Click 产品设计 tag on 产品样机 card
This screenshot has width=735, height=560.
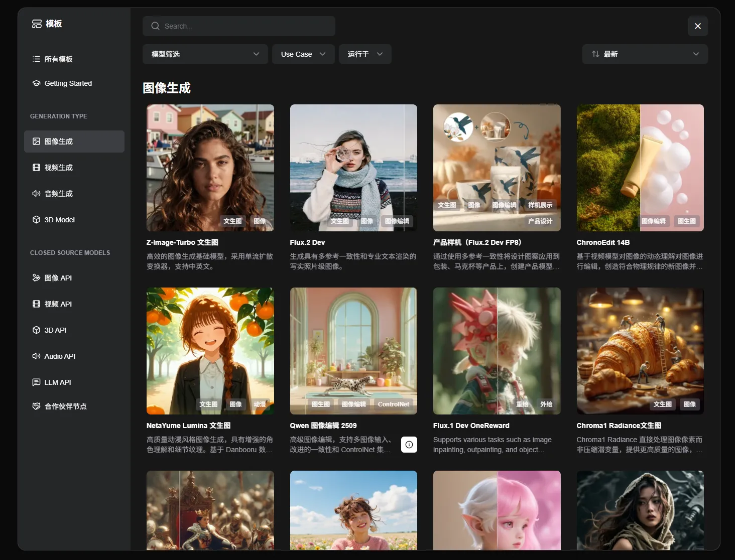(x=540, y=221)
